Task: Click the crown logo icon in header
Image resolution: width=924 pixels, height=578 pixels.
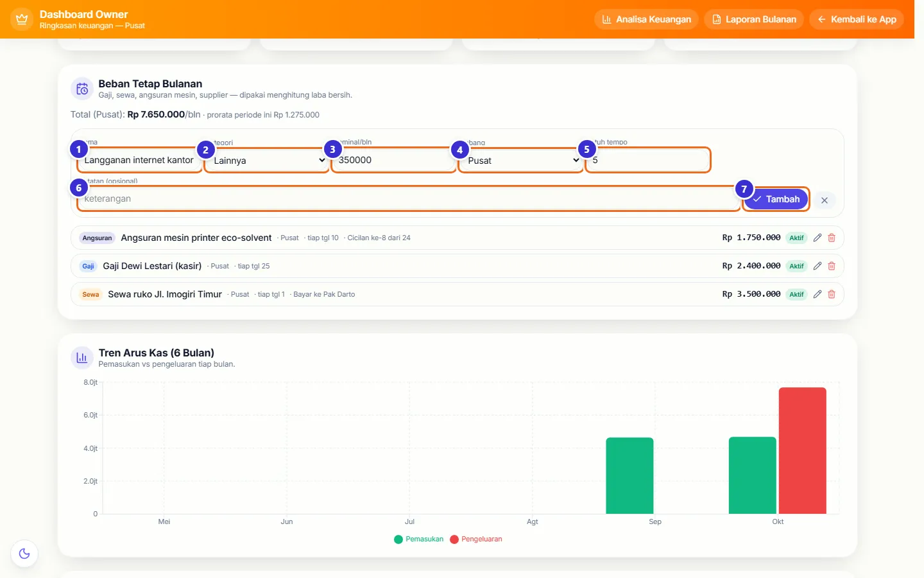Action: click(x=22, y=19)
